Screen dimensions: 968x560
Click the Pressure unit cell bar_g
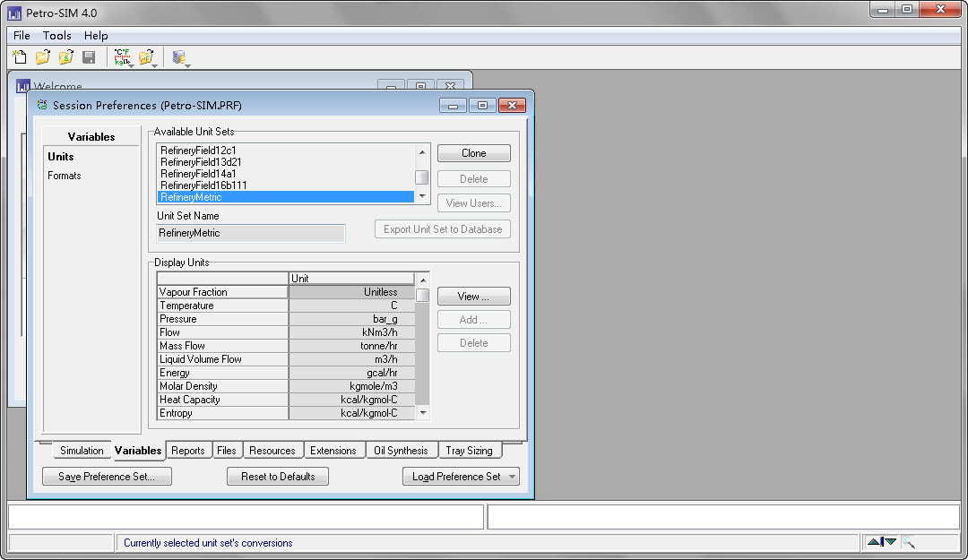(x=351, y=319)
